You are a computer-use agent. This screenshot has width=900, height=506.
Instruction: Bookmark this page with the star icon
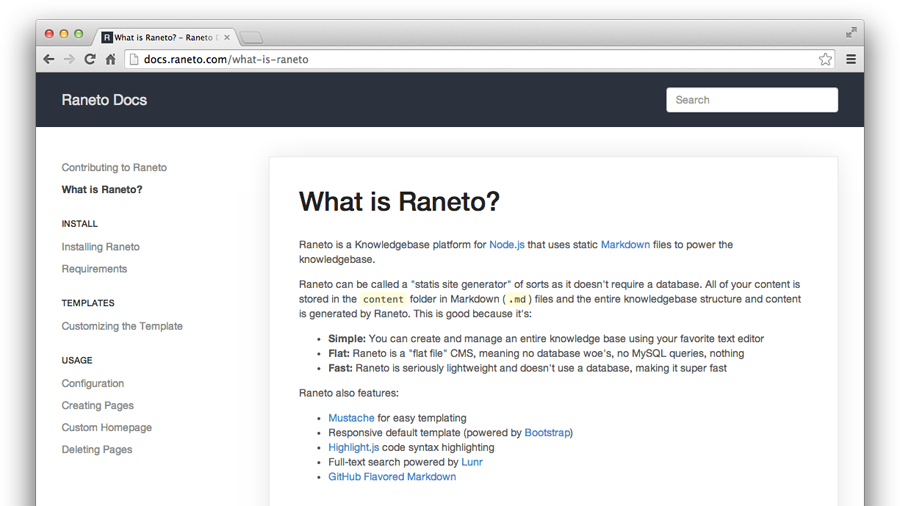825,59
